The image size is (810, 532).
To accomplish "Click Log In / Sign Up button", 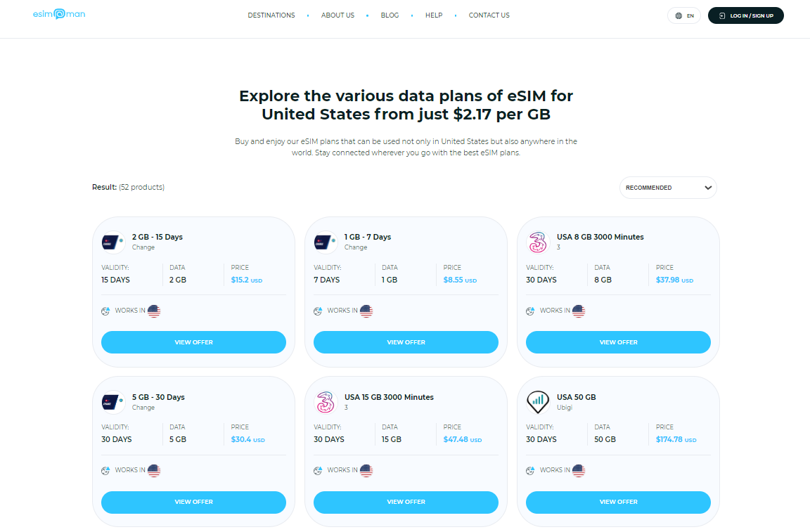I will point(745,15).
